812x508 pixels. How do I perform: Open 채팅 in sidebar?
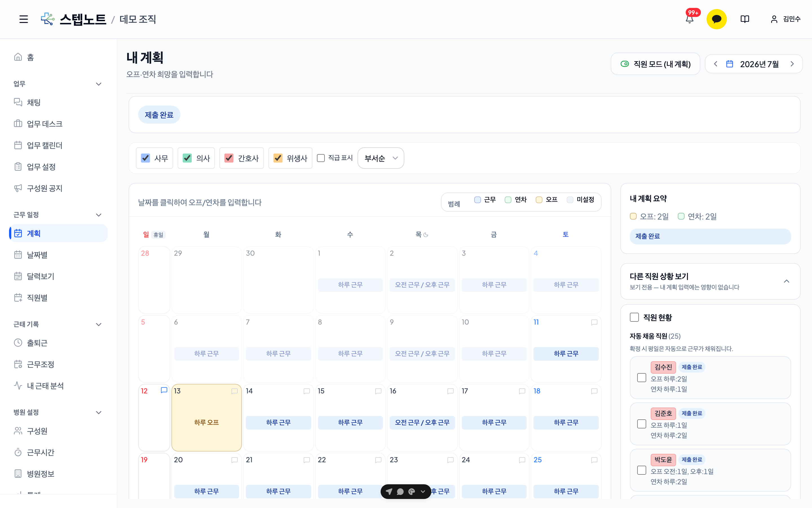point(58,102)
